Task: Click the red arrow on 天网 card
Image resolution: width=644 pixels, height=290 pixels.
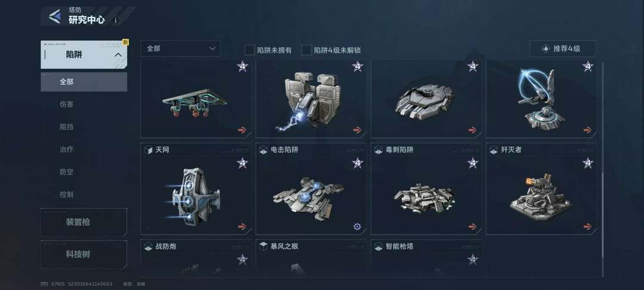Action: point(242,226)
